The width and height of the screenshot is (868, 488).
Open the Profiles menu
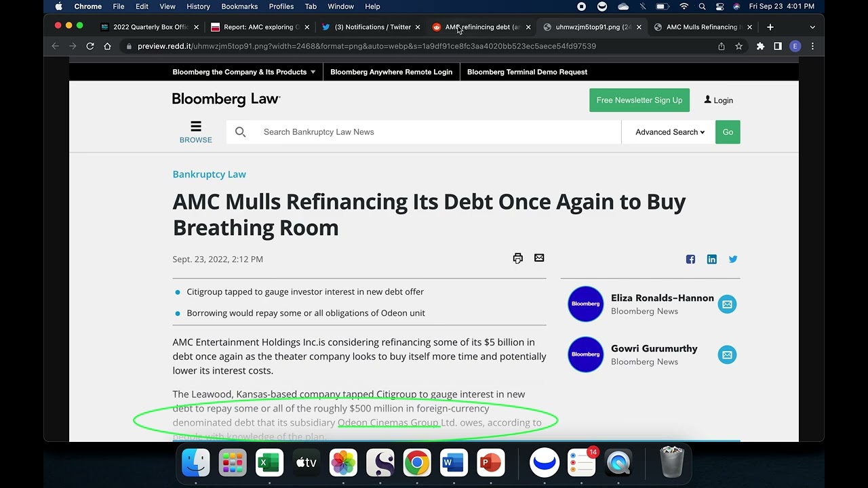coord(281,6)
